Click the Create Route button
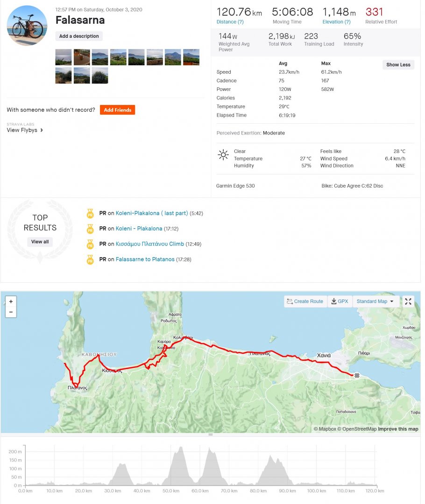425x504 pixels. tap(305, 301)
